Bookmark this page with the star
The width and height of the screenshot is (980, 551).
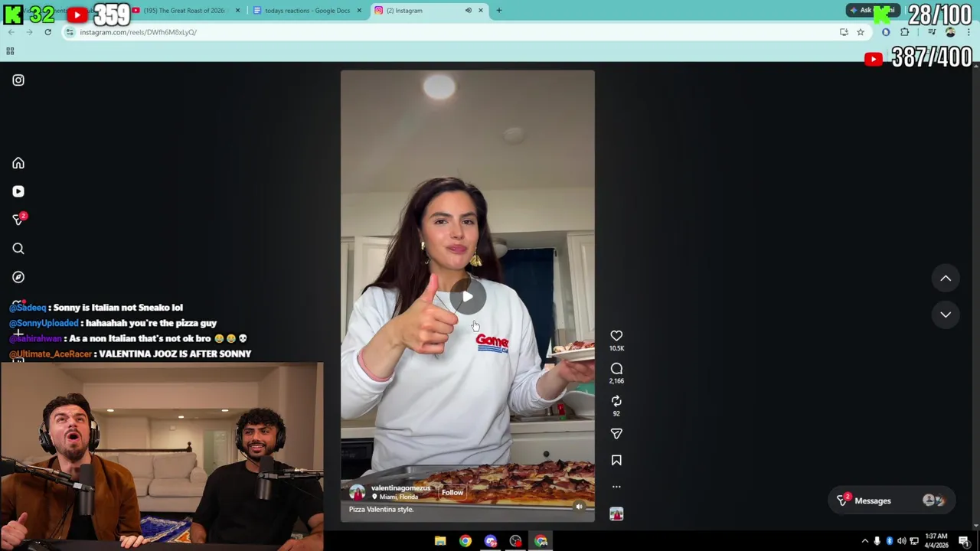coord(861,32)
